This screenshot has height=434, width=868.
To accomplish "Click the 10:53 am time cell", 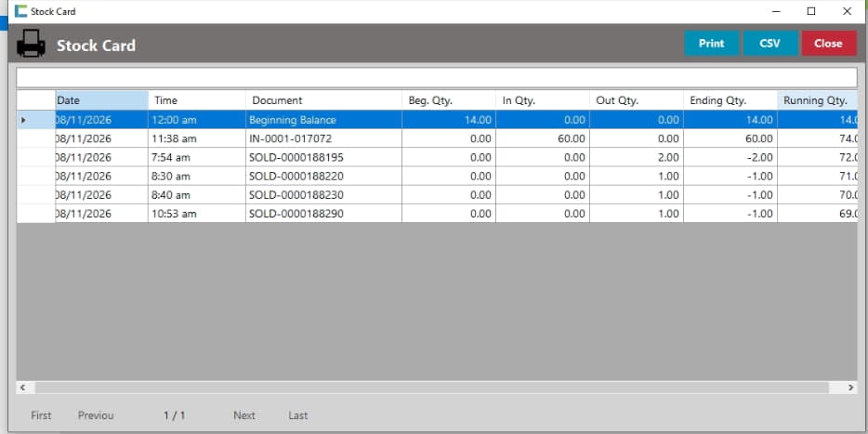I will (x=197, y=214).
